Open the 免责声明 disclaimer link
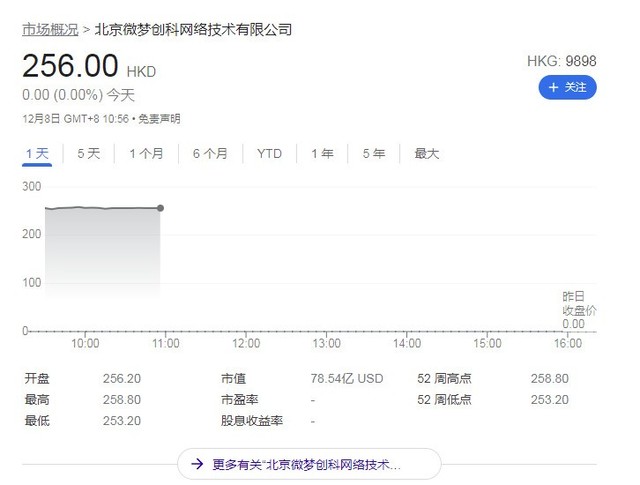Image resolution: width=640 pixels, height=485 pixels. tap(159, 119)
